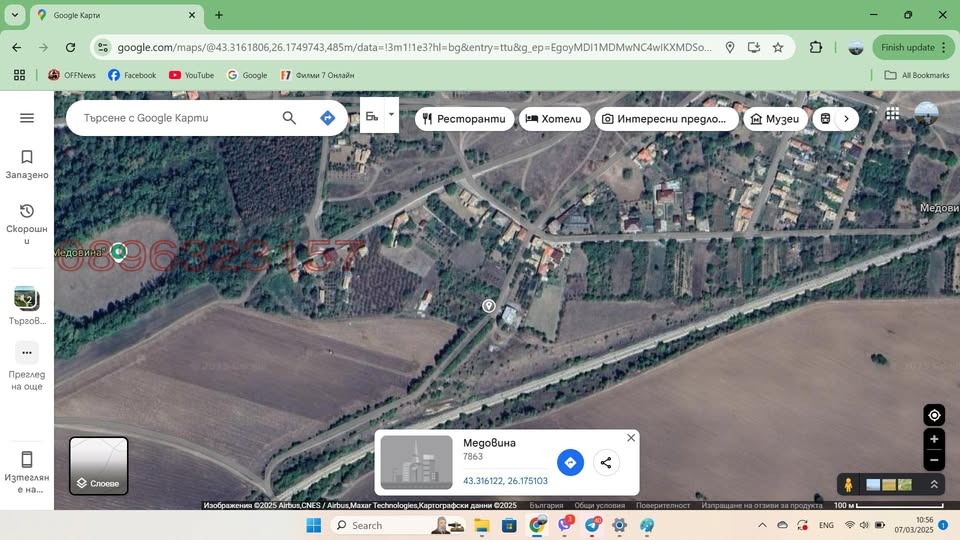The height and width of the screenshot is (540, 960).
Task: Click the share icon on the Медовина card
Action: (605, 462)
